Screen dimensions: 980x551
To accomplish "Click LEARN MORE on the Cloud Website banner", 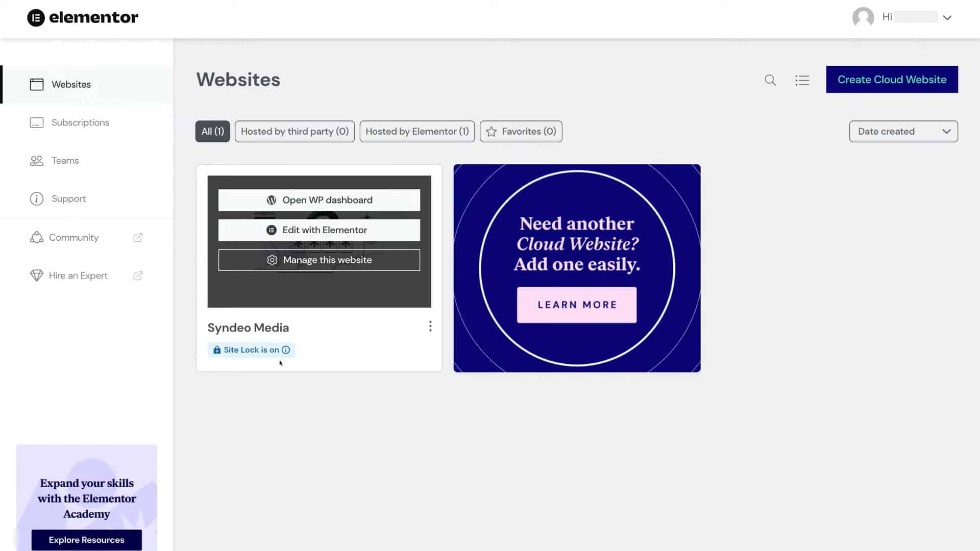I will pyautogui.click(x=577, y=305).
